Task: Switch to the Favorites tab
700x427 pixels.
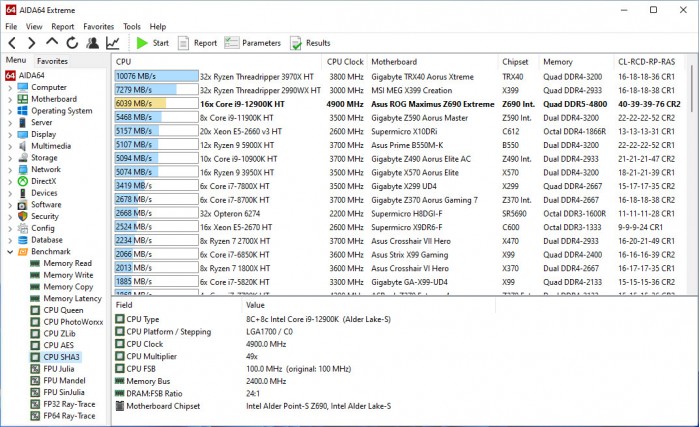Action: point(53,61)
